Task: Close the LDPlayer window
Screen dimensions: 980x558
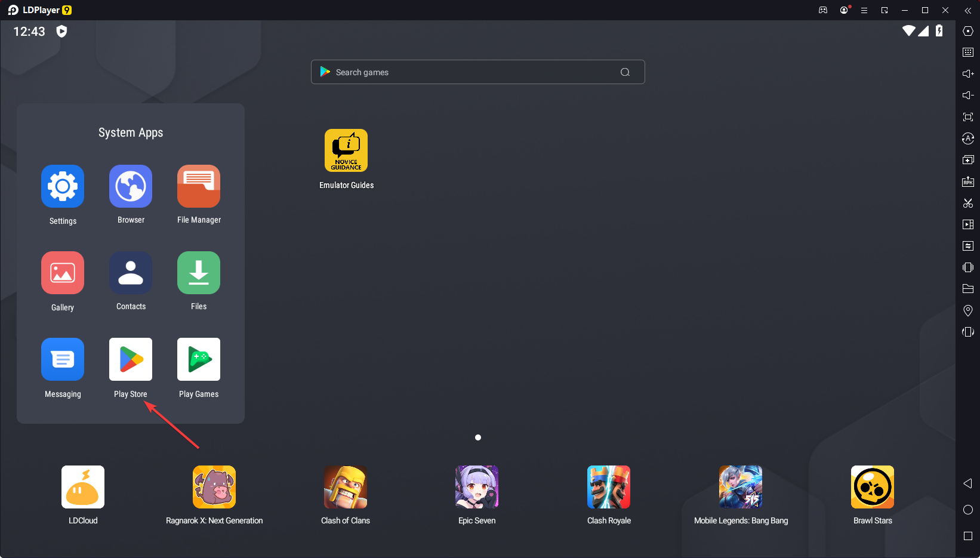Action: click(x=945, y=10)
